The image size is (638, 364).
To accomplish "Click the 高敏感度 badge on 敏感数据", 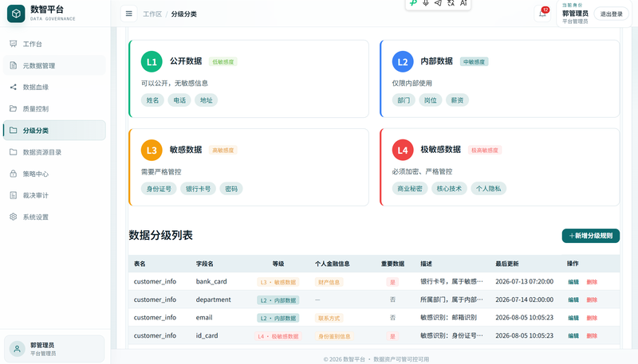I will [x=223, y=151].
